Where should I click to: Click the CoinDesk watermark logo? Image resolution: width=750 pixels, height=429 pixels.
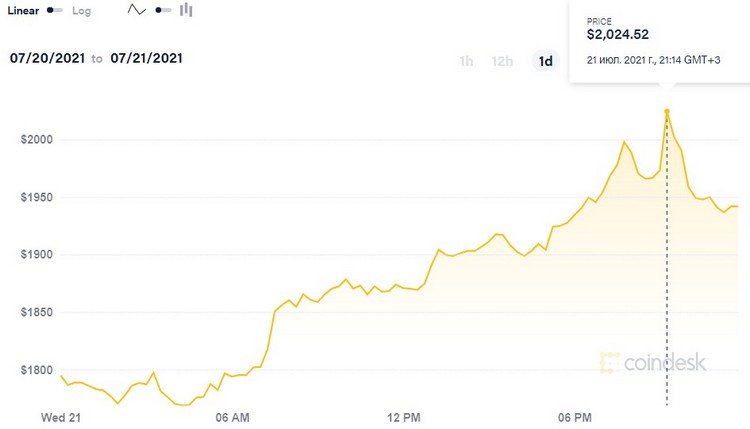tap(653, 362)
